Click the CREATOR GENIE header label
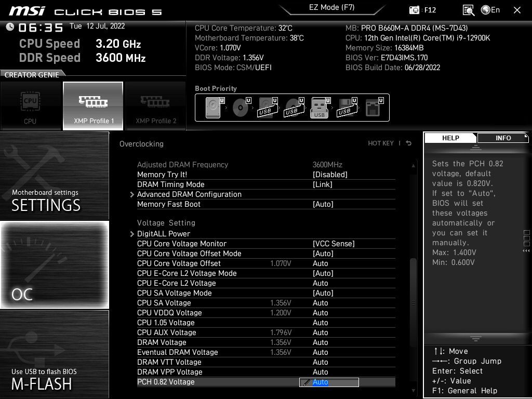 pyautogui.click(x=32, y=75)
